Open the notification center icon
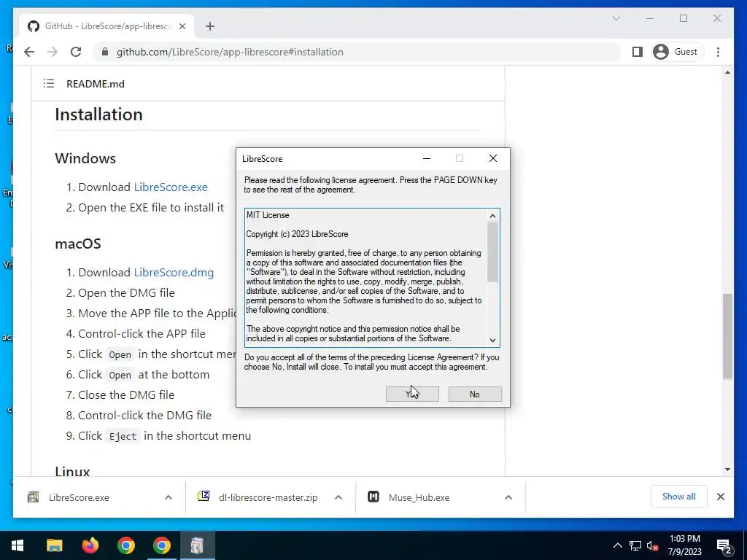The height and width of the screenshot is (560, 747). tap(724, 547)
